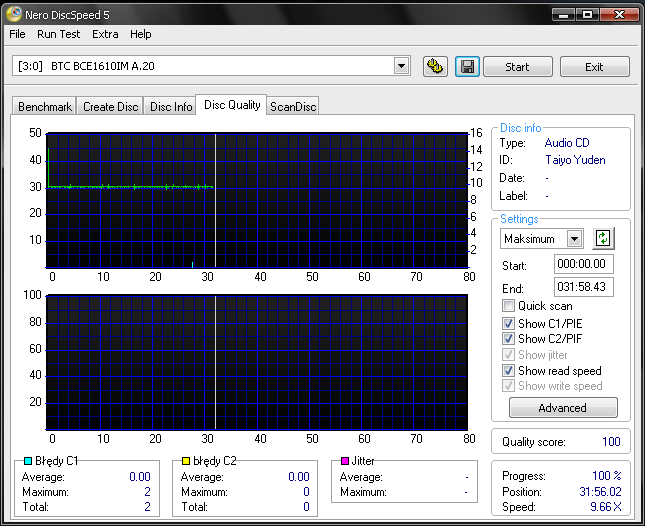Click the BTC BCE1610IM A.20 drive combo box
Viewport: 645px width, 526px height.
211,66
